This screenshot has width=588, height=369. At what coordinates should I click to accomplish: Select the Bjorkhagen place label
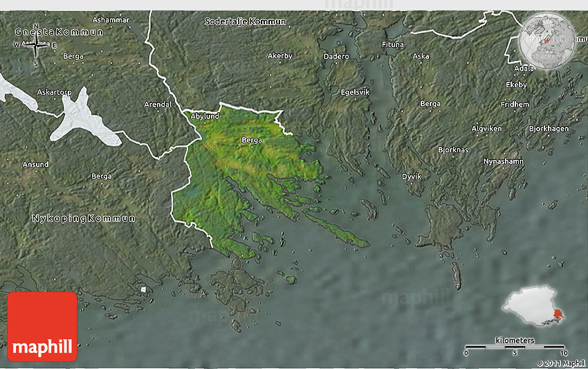(x=549, y=129)
